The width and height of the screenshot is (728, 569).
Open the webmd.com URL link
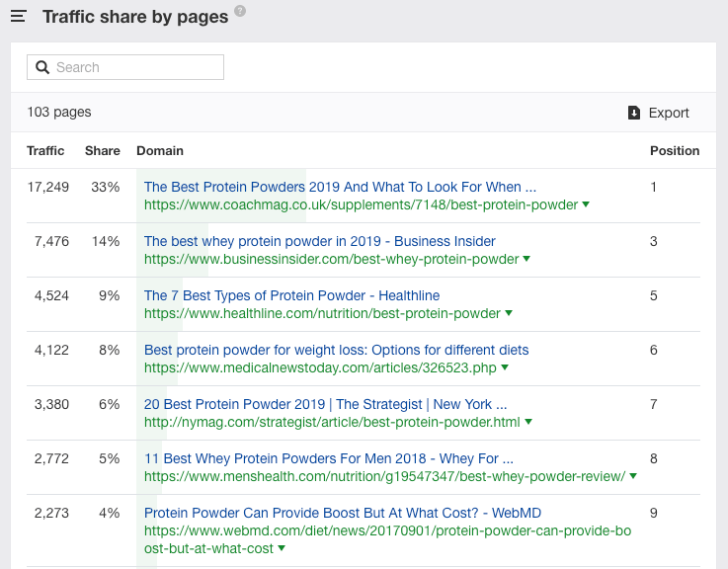pos(387,539)
